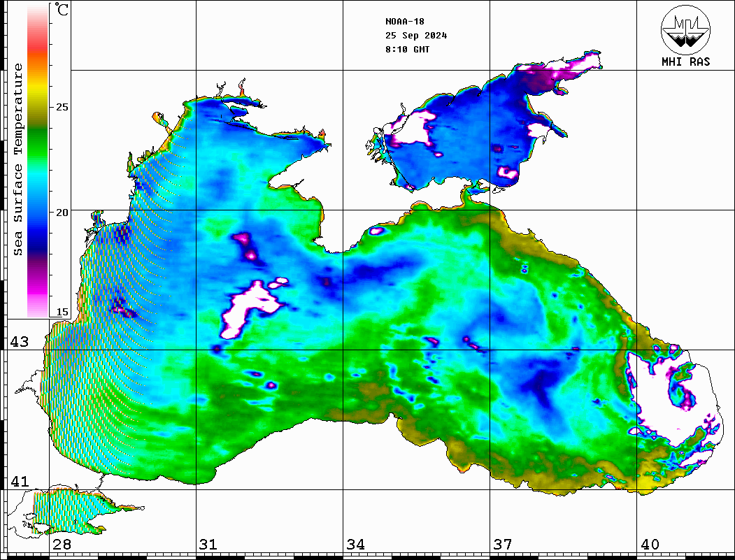Click the time '8:10 GMT'
Screen dimensions: 735x560
(x=407, y=49)
